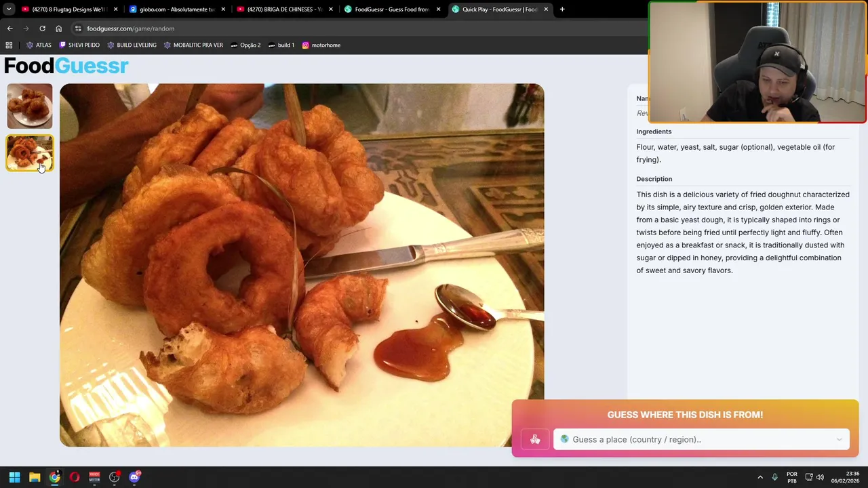
Task: Close the globo.com tab
Action: [223, 9]
